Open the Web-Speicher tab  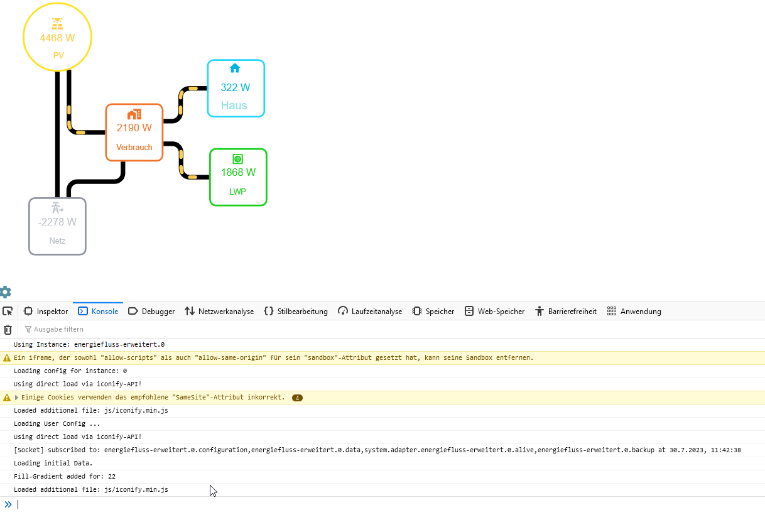coord(495,311)
